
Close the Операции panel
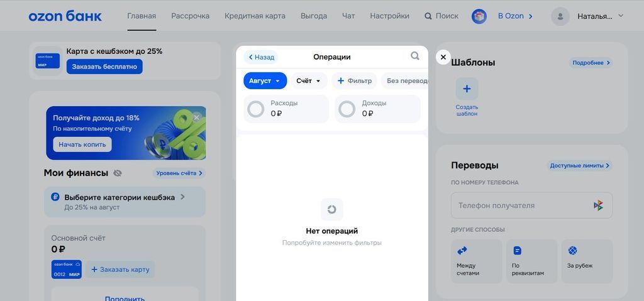point(443,57)
